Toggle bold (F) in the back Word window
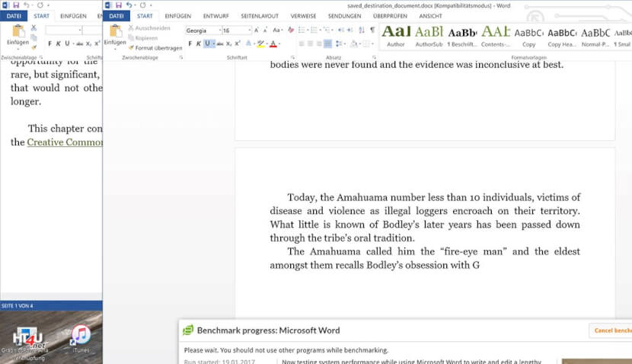This screenshot has width=632, height=364. tap(49, 43)
